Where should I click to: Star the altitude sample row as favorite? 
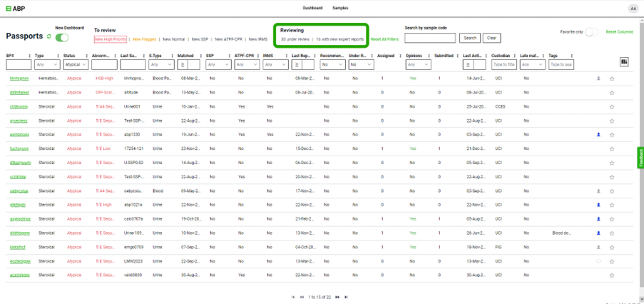612,93
